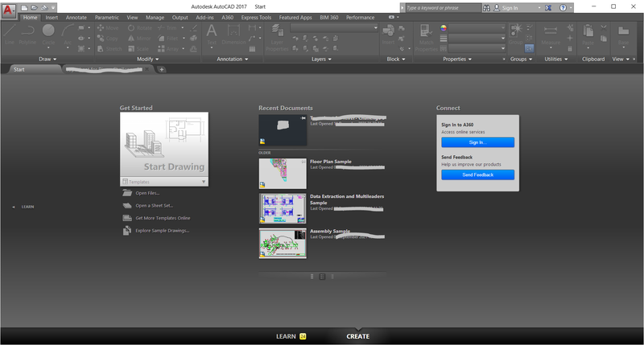Toggle pin on Floor Plan Sample document
The height and width of the screenshot is (345, 644).
coord(303,162)
